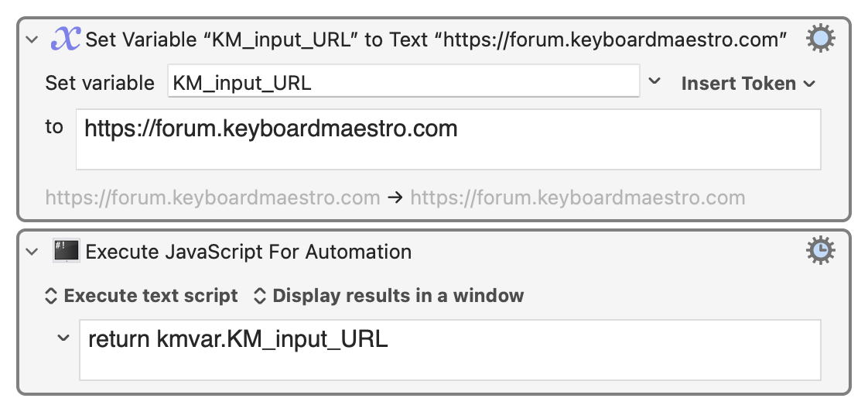The image size is (868, 412).
Task: Click the Set Variable action's gear icon
Action: (x=820, y=39)
